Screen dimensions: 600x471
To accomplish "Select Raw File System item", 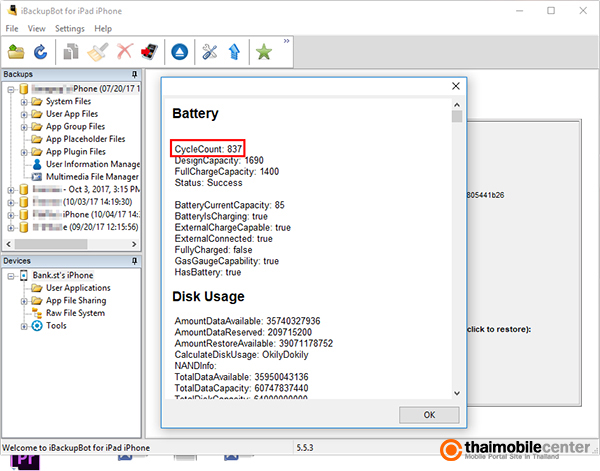I will (x=75, y=313).
